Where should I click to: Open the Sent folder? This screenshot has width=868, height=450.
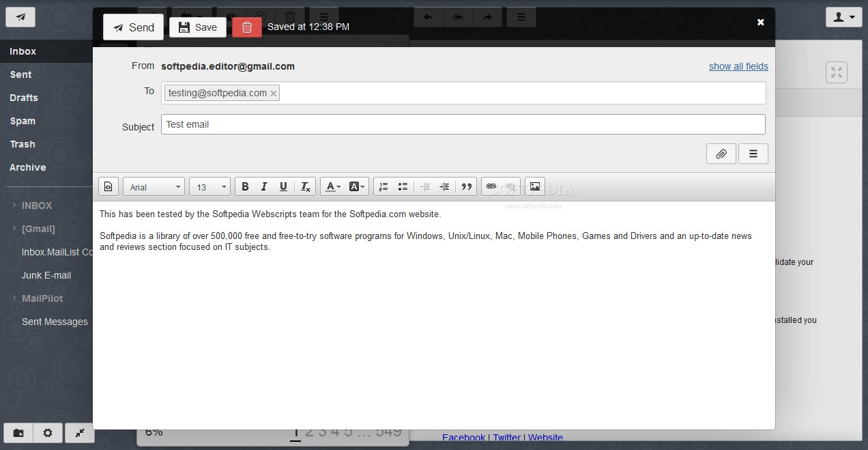coord(46,74)
